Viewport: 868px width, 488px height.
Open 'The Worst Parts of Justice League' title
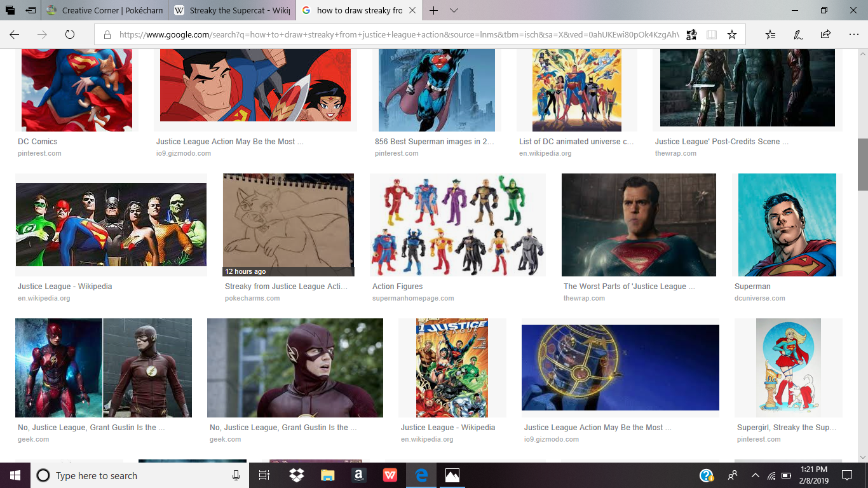(629, 287)
